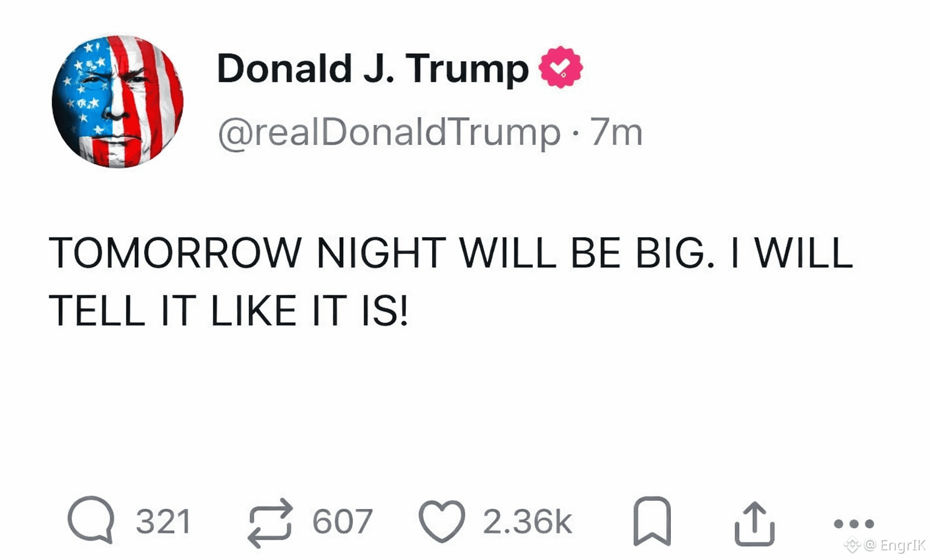Open the reply comment bubble icon
Image resolution: width=930 pixels, height=560 pixels.
[x=91, y=520]
